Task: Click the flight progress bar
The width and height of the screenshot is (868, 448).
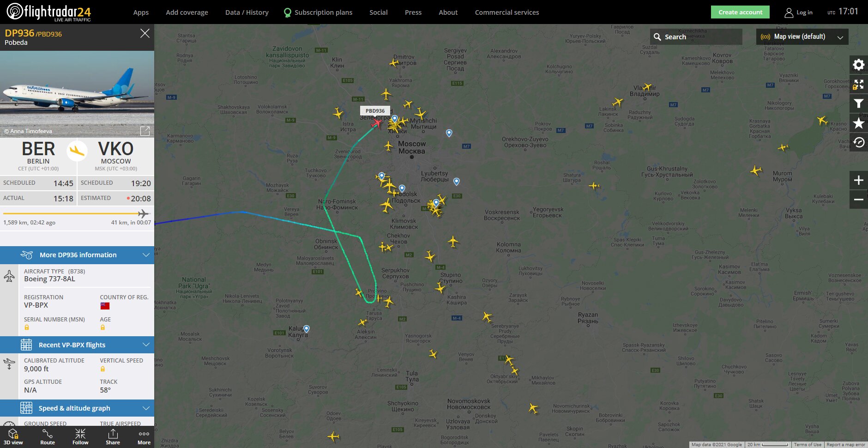Action: pyautogui.click(x=77, y=213)
